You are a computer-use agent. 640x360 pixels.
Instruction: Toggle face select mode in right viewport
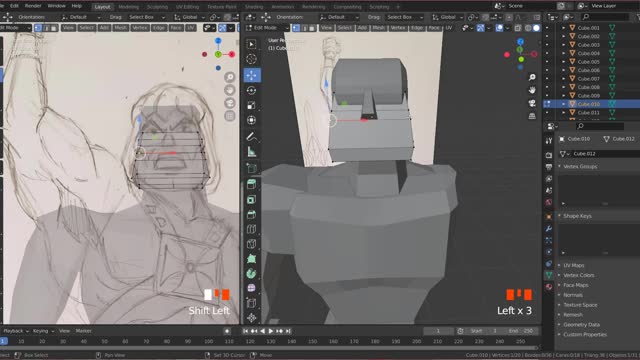(x=312, y=28)
